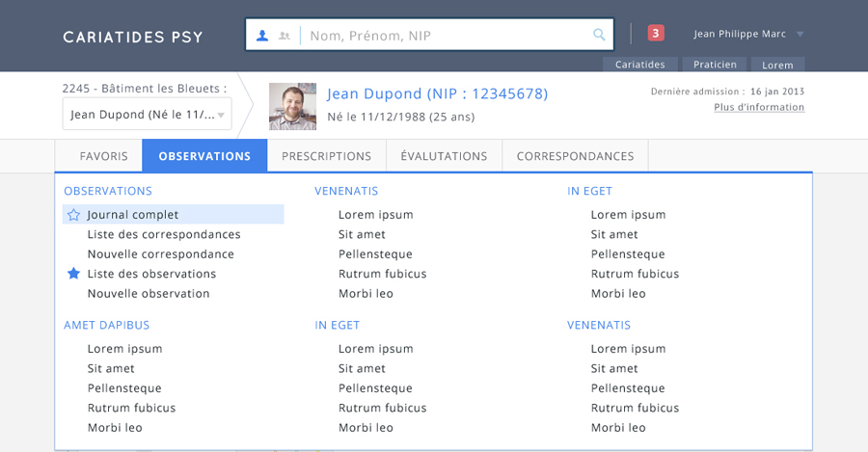Click Sit amet under top In Eget
Screen dimensions: 868x452
pyautogui.click(x=614, y=234)
